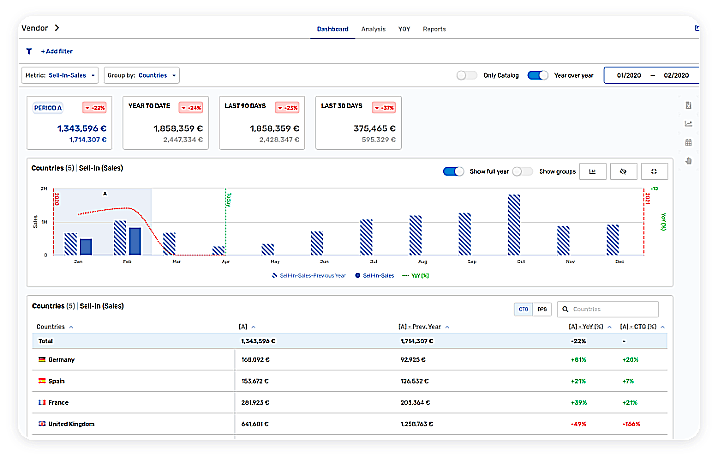The width and height of the screenshot is (718, 460).
Task: Click the hide-series eye icon button
Action: [x=623, y=172]
